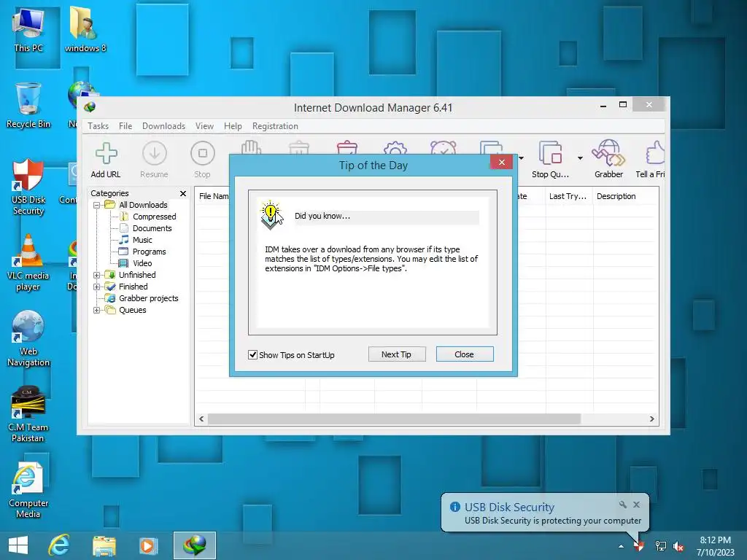Image resolution: width=747 pixels, height=560 pixels.
Task: Select the Grabber projects item
Action: coord(148,298)
